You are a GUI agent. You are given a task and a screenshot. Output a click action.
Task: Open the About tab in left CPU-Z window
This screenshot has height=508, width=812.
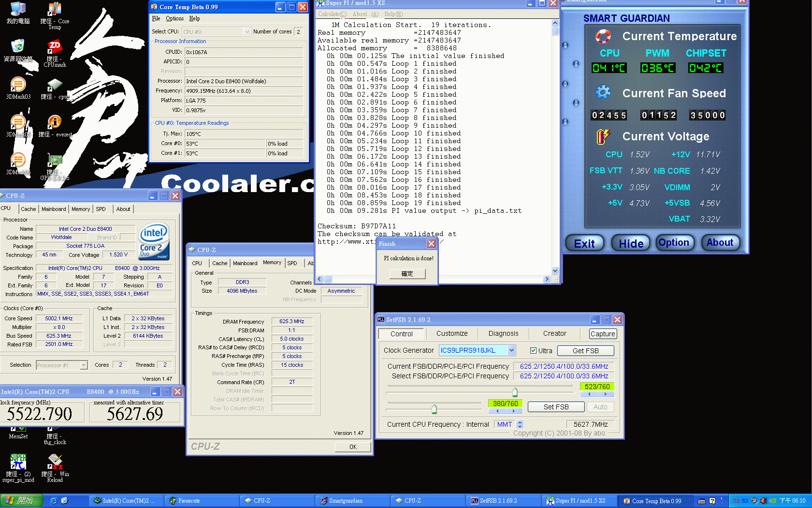[x=123, y=209]
